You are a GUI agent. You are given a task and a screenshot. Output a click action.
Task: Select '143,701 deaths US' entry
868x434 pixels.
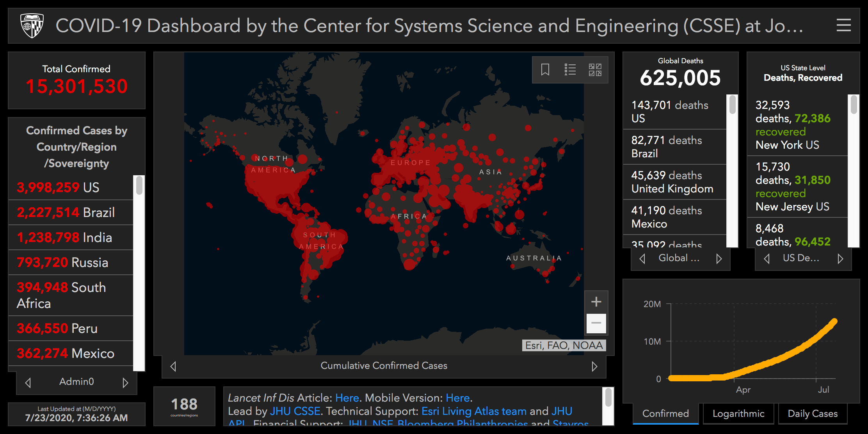pyautogui.click(x=674, y=112)
